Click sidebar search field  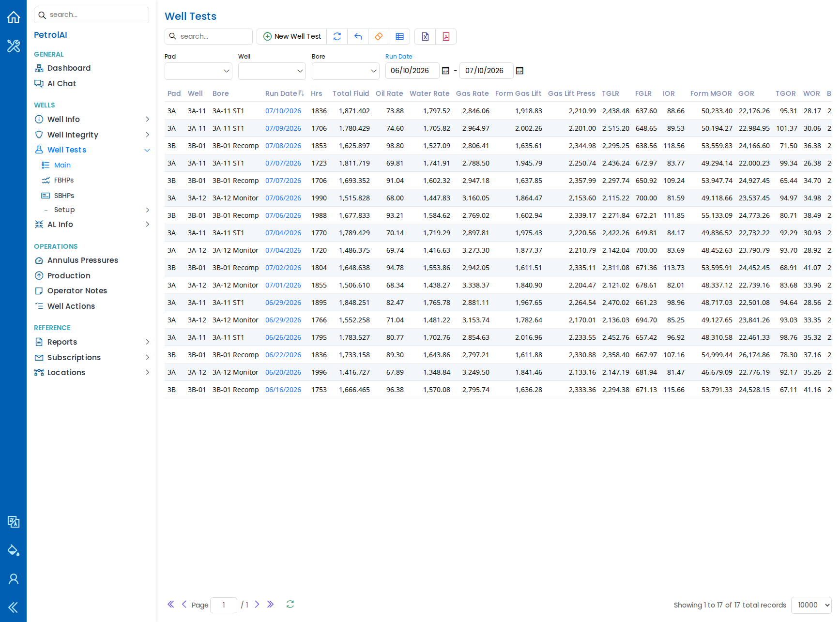[x=92, y=15]
